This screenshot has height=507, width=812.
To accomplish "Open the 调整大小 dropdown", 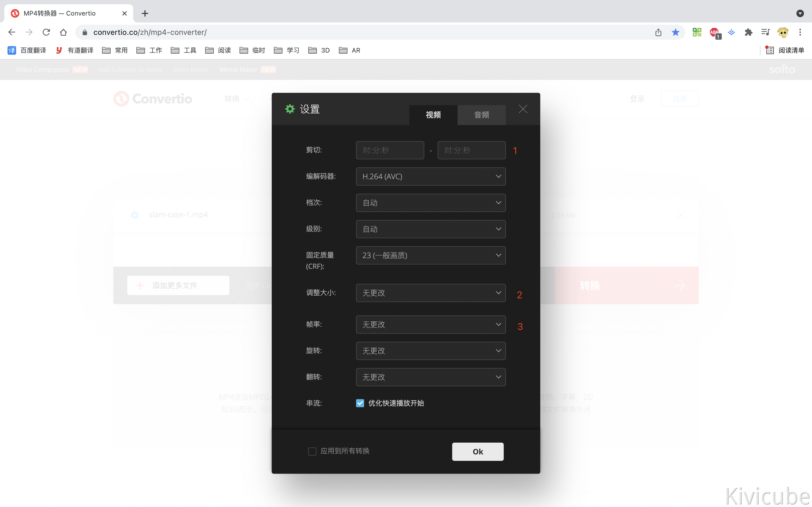I will click(430, 293).
